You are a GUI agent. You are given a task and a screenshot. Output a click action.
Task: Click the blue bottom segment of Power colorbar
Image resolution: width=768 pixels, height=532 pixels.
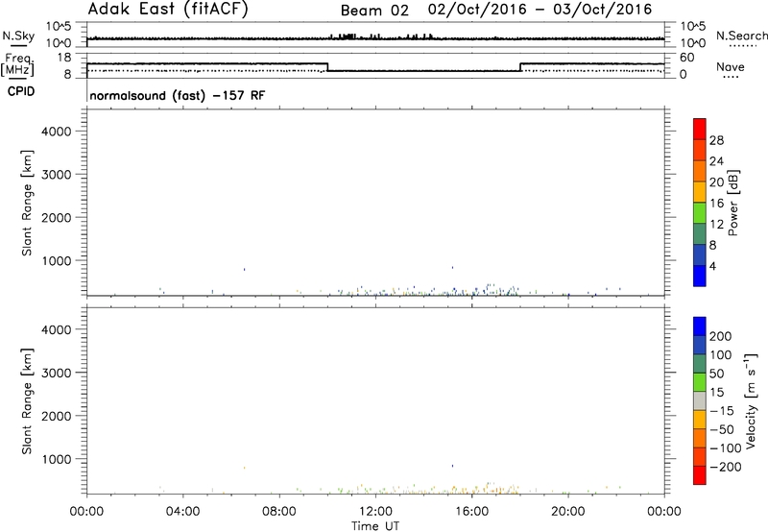700,276
